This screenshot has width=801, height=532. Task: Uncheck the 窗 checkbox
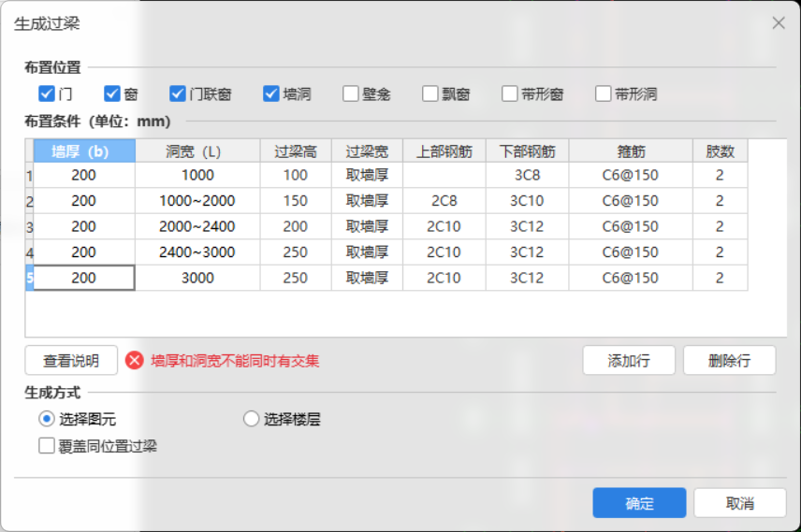pyautogui.click(x=112, y=93)
